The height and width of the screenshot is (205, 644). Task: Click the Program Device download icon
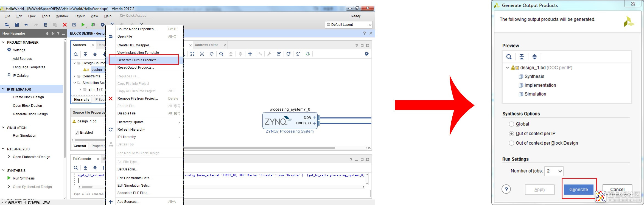(93, 25)
